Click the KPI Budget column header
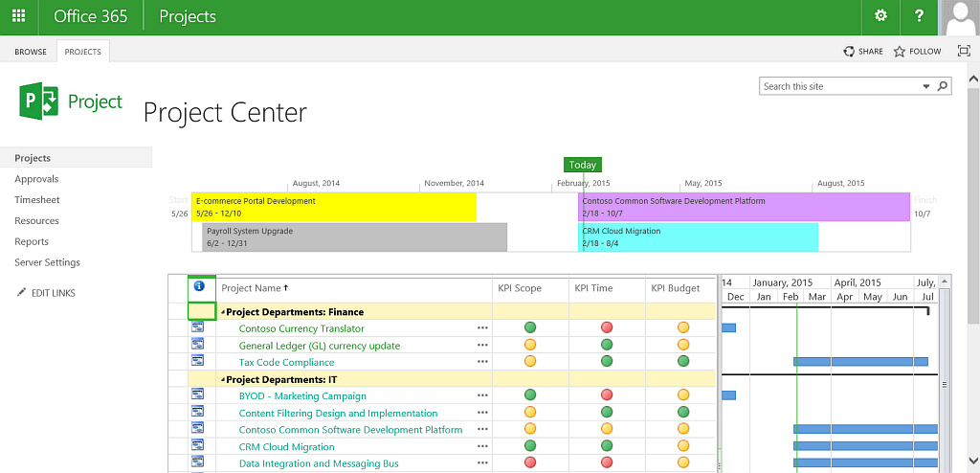This screenshot has width=980, height=473. (x=675, y=288)
